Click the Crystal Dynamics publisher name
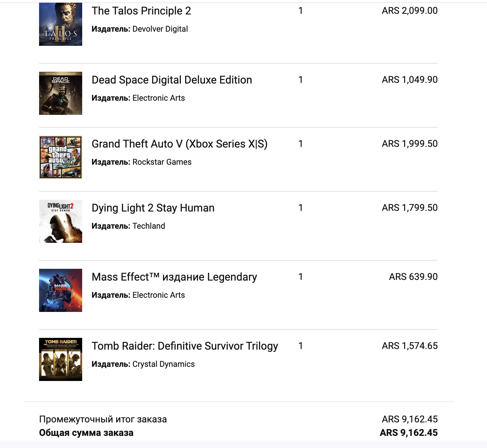Image resolution: width=487 pixels, height=448 pixels. coord(163,364)
